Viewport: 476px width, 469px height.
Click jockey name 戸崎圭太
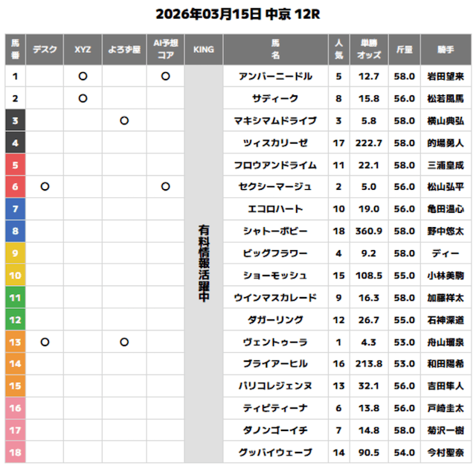(446, 408)
